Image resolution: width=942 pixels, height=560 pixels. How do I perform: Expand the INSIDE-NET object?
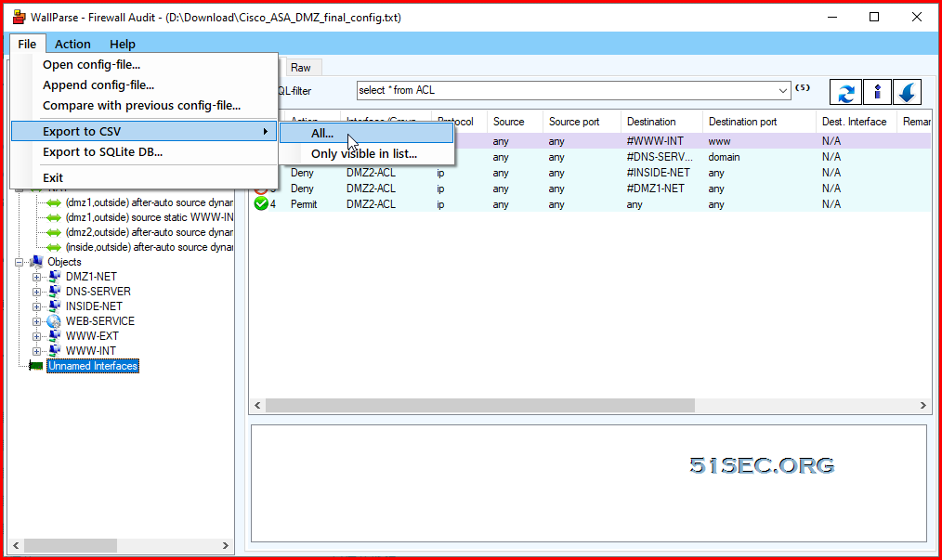[x=36, y=306]
